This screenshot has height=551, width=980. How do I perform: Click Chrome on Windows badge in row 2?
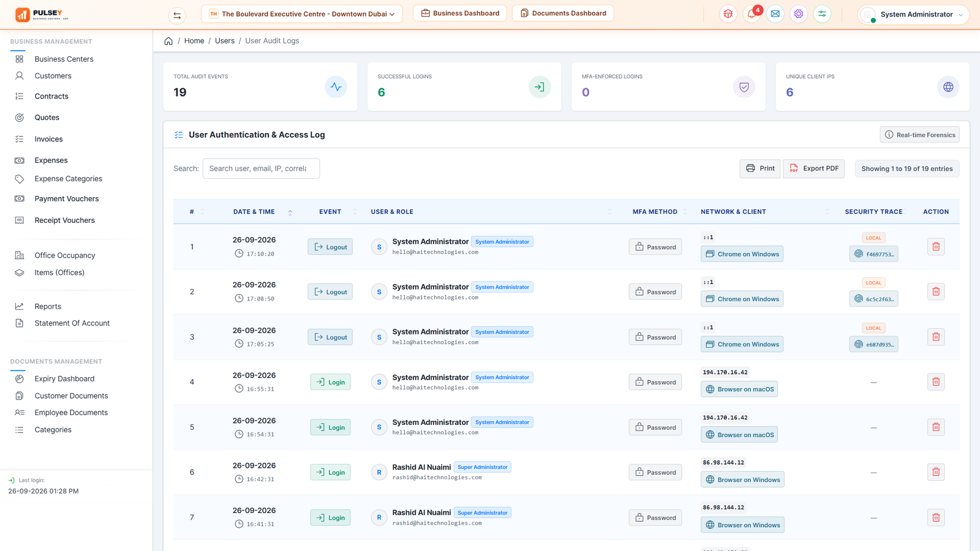tap(742, 299)
